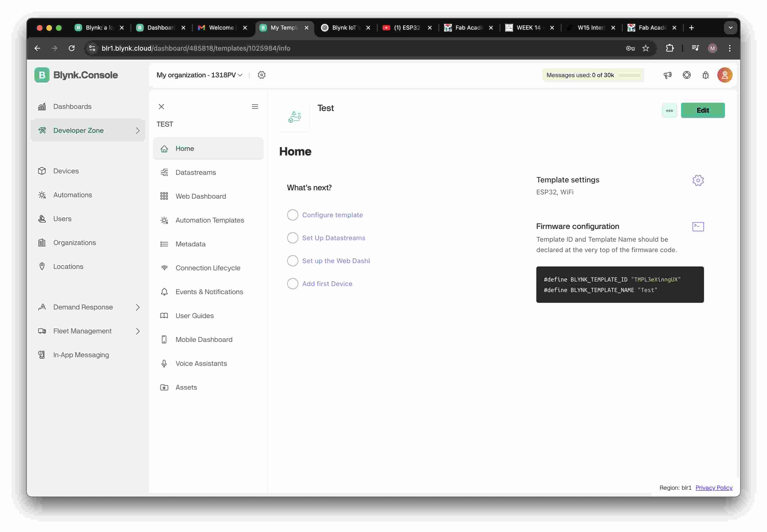Screen dimensions: 767x532
Task: Click the Test template image icon
Action: [295, 117]
